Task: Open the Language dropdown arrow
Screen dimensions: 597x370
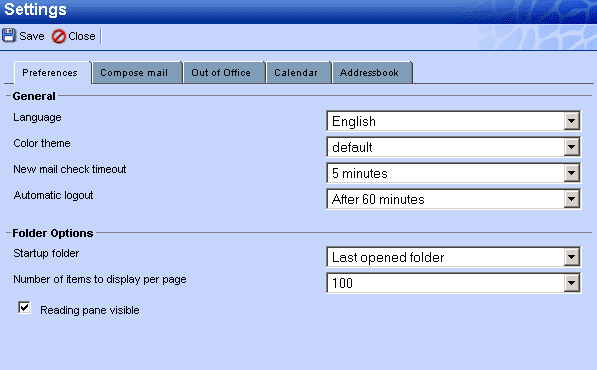Action: pos(571,121)
